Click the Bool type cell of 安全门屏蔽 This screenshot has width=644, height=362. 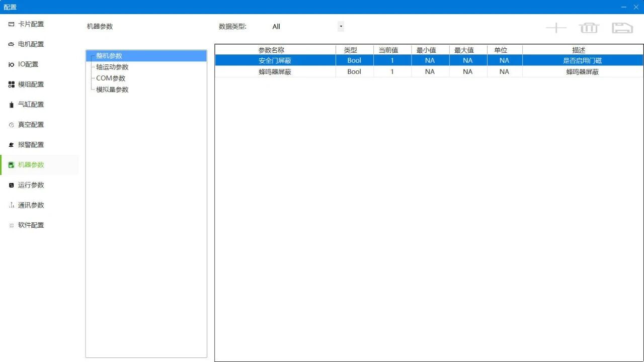(355, 60)
